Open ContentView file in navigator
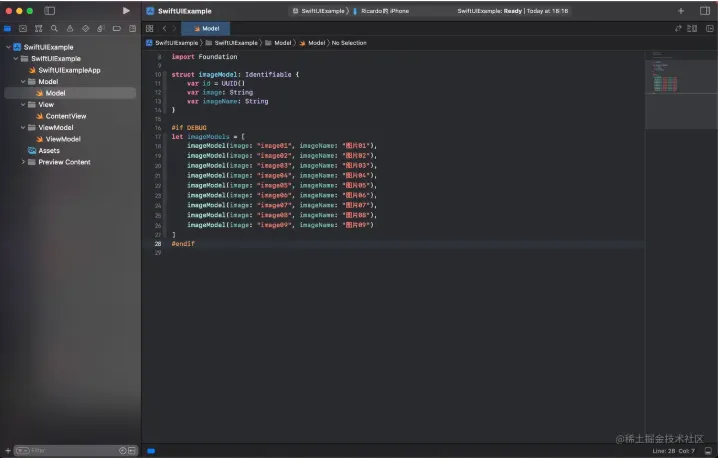Image resolution: width=720 pixels, height=459 pixels. click(66, 116)
